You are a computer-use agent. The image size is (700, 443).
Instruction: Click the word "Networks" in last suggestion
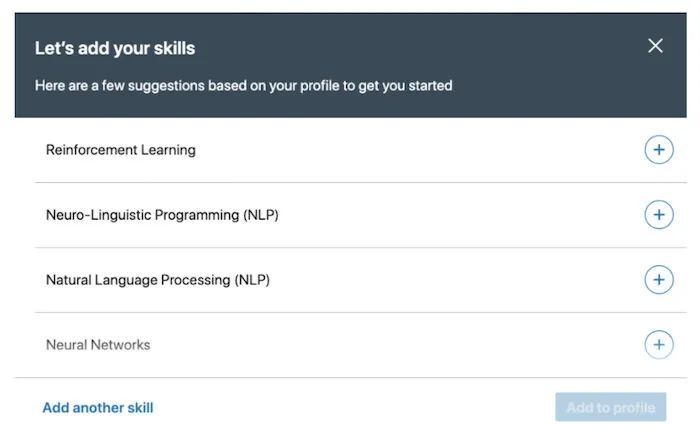120,345
